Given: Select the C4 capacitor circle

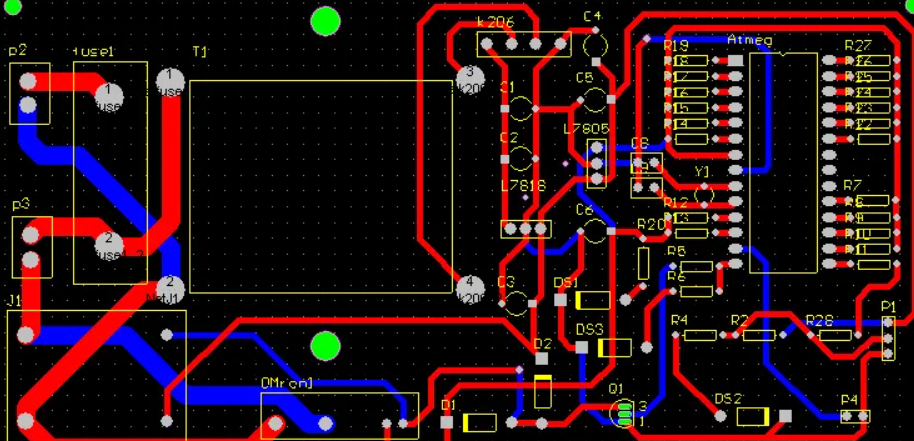Looking at the screenshot, I should [x=595, y=45].
